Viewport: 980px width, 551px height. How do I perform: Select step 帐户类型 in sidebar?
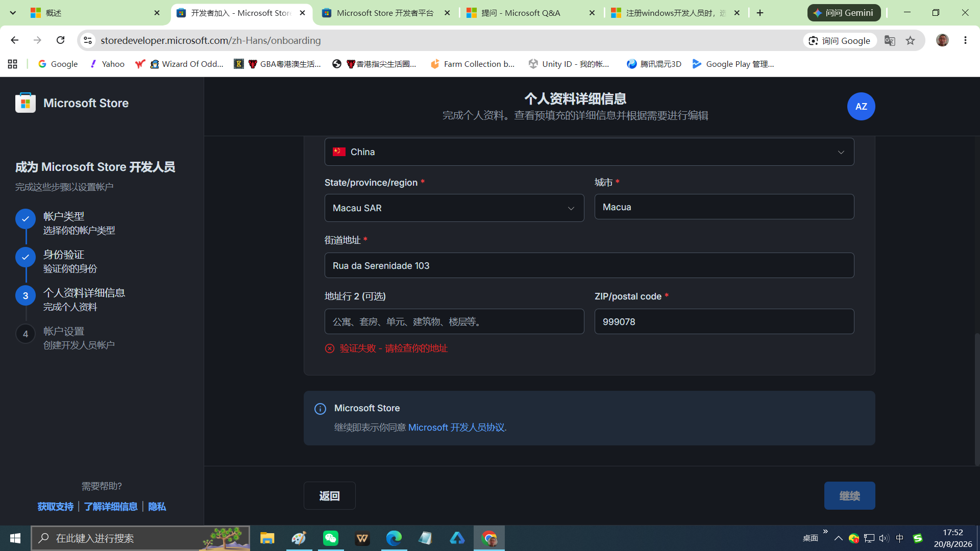[x=79, y=223]
